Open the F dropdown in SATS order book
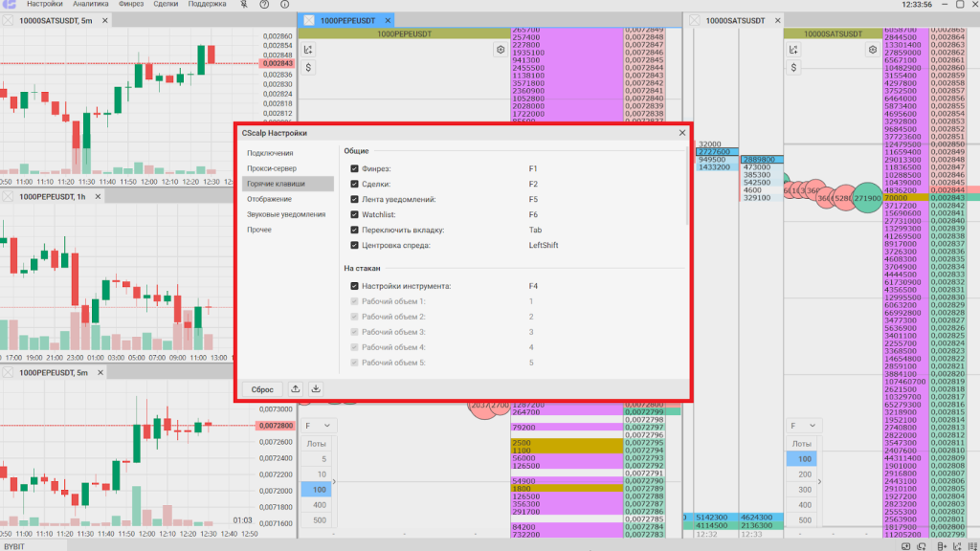Screen dimensions: 980x551 pyautogui.click(x=802, y=425)
